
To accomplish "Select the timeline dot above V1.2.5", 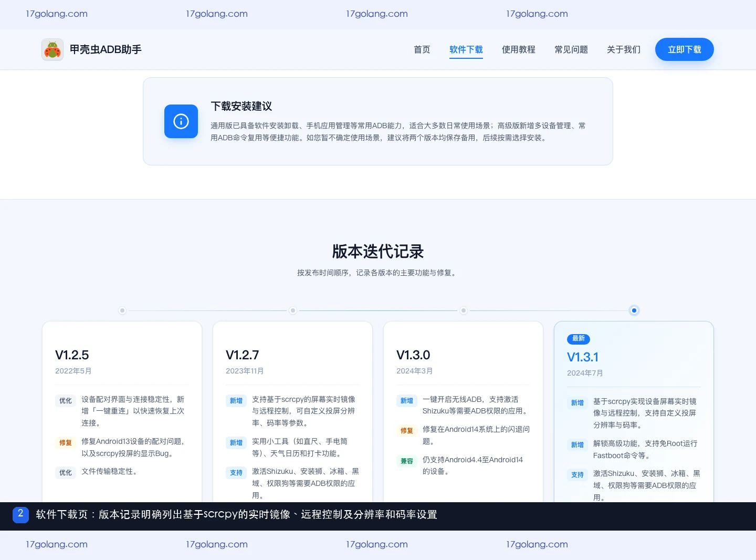I will [122, 310].
